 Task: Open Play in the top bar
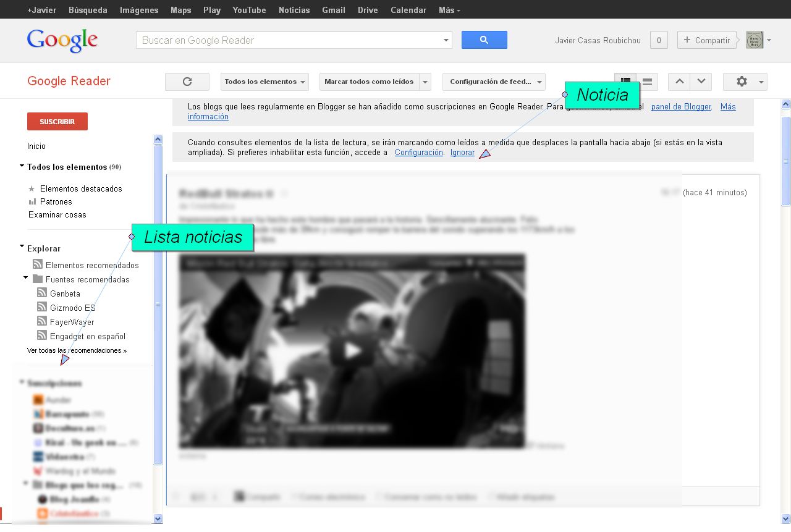212,10
